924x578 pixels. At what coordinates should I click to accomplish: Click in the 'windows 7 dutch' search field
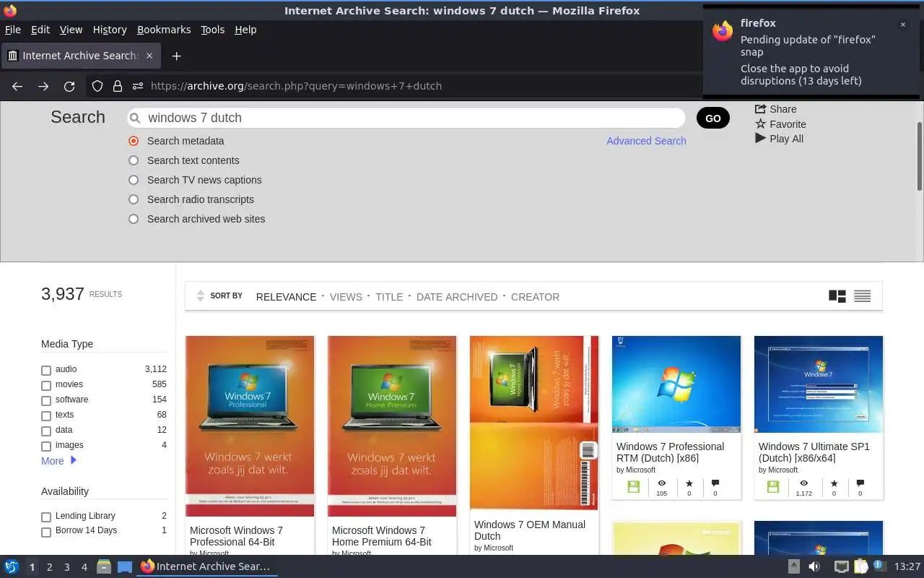coord(406,118)
